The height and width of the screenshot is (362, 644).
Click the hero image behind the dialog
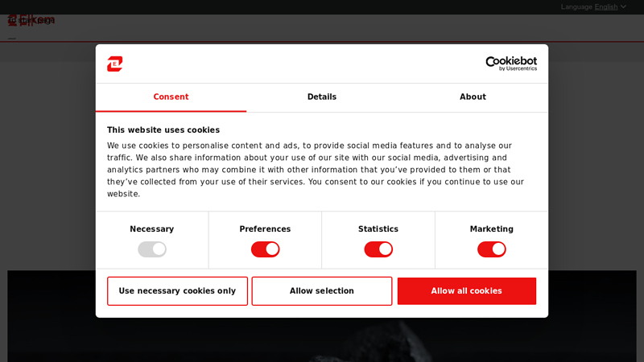pos(321,339)
